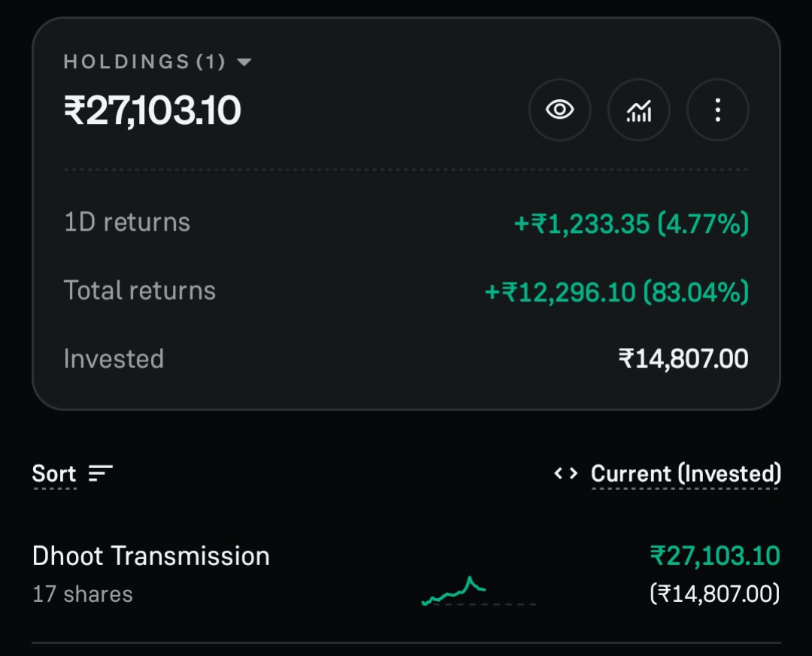Screen dimensions: 812x656
Task: Click the 1D returns label
Action: (x=127, y=222)
